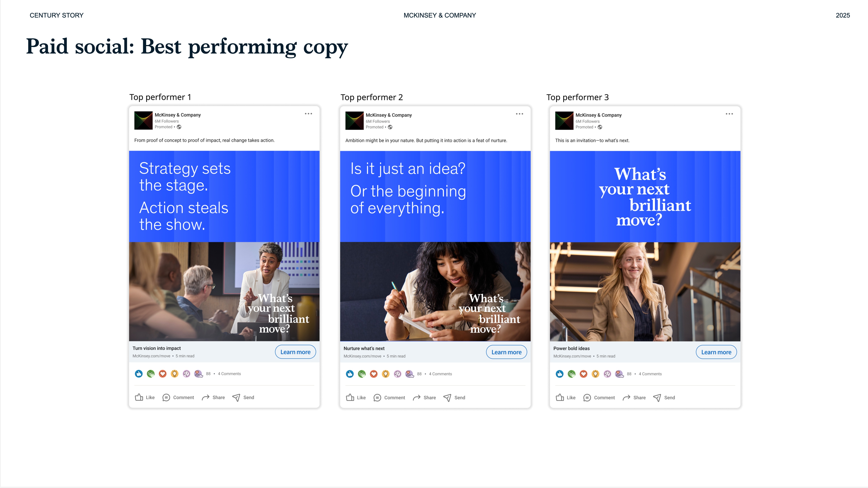Open three-dot menu on Top performer 2
868x488 pixels.
pyautogui.click(x=519, y=114)
